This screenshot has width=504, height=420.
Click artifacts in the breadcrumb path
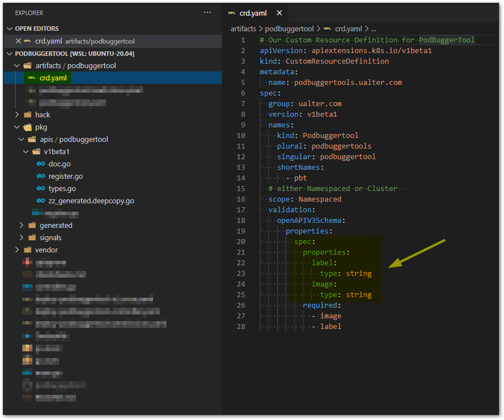(244, 28)
